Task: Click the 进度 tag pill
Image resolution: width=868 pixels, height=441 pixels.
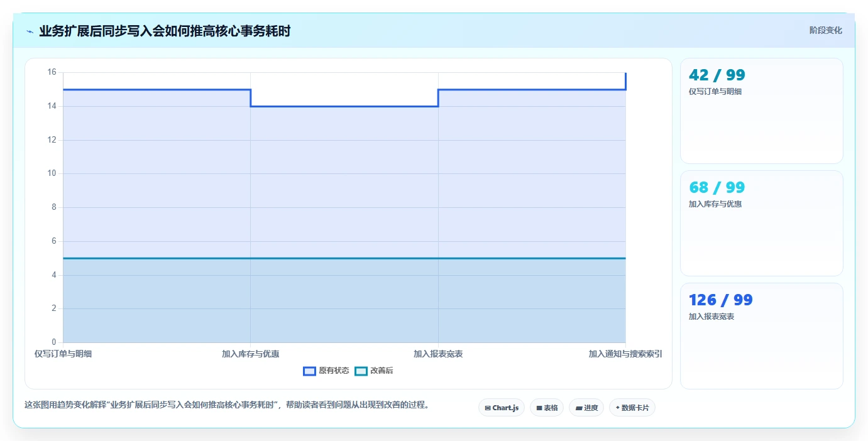Action: click(x=586, y=408)
